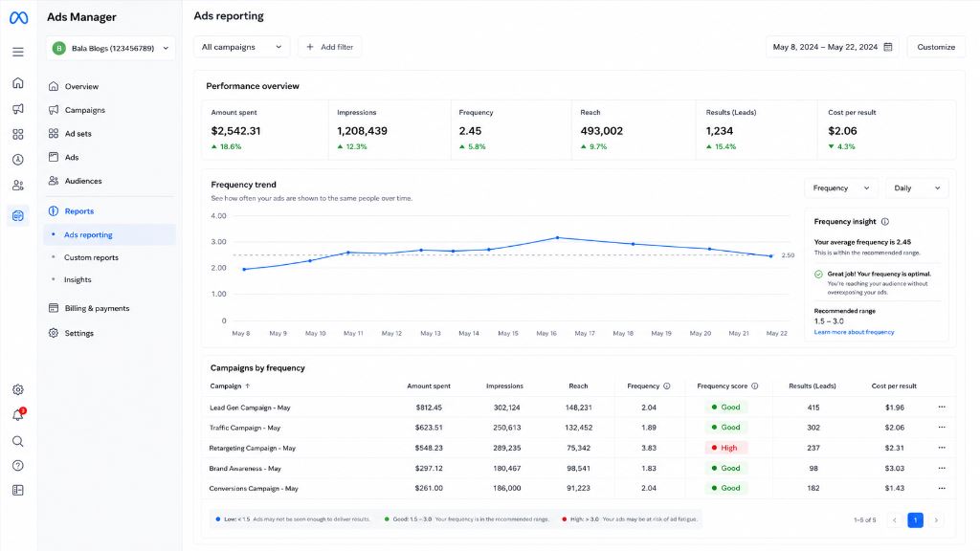The width and height of the screenshot is (980, 551).
Task: Click the Customize button
Action: (x=936, y=47)
